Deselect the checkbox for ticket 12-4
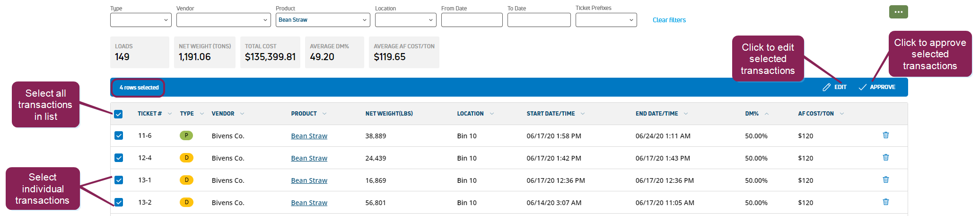The width and height of the screenshot is (980, 216). 119,158
